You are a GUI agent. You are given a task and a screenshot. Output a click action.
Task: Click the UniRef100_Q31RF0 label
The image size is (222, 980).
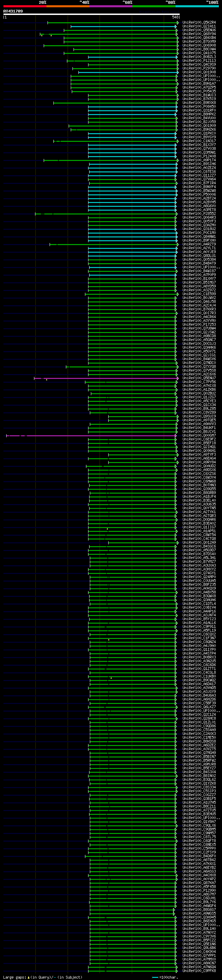[199, 110]
